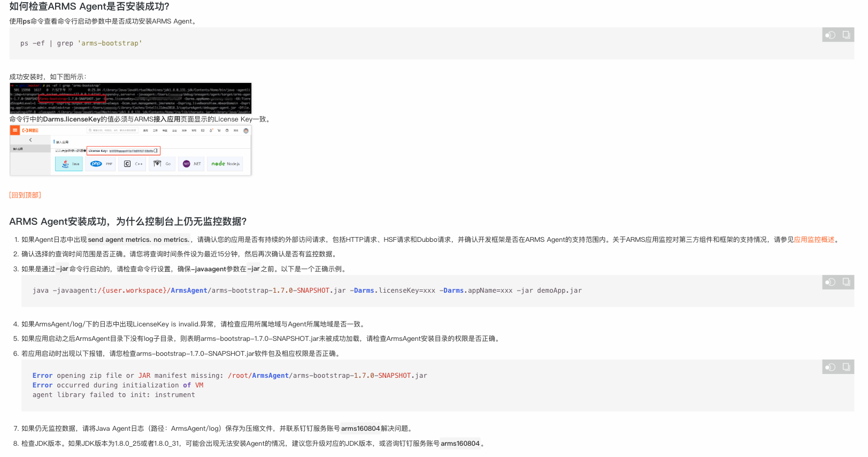Go back to top via 回到顶部 link
The height and width of the screenshot is (457, 868).
[25, 195]
